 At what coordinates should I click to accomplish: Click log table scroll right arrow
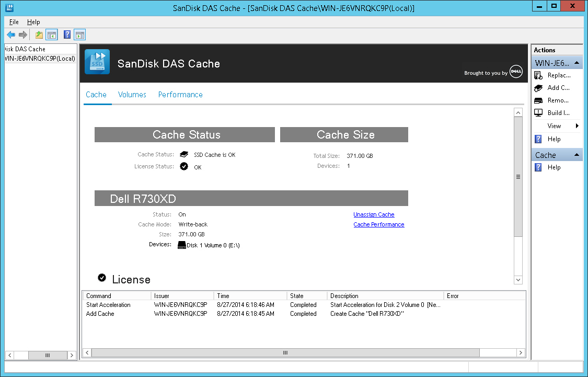point(521,352)
